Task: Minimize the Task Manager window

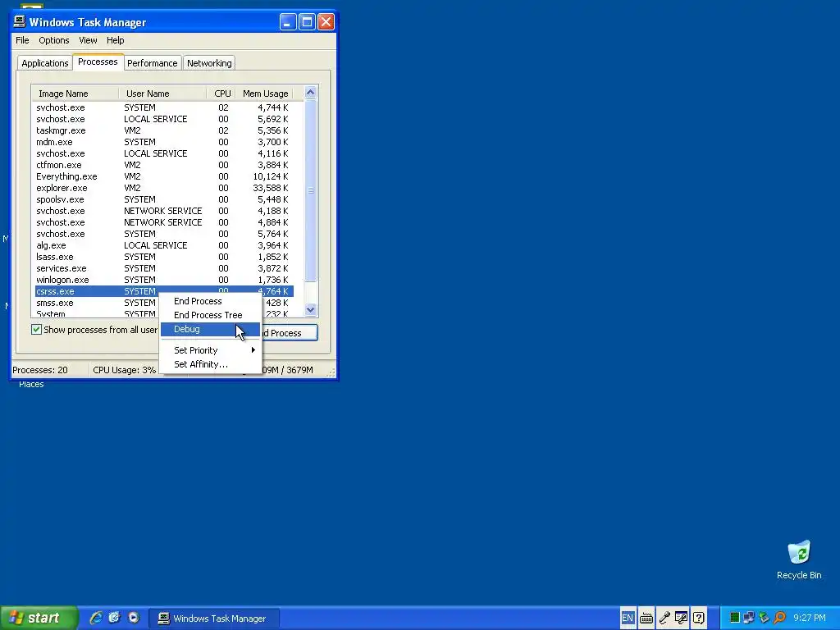Action: tap(288, 22)
